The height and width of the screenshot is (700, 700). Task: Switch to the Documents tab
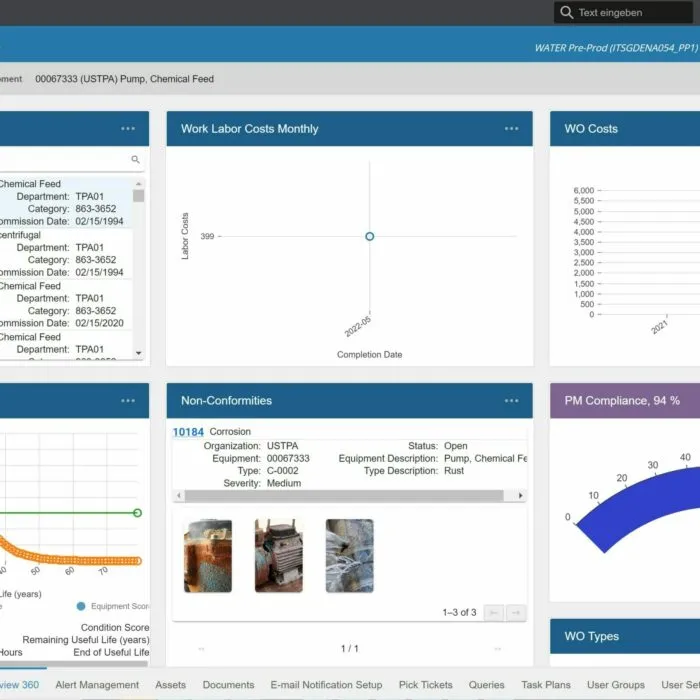(x=228, y=684)
